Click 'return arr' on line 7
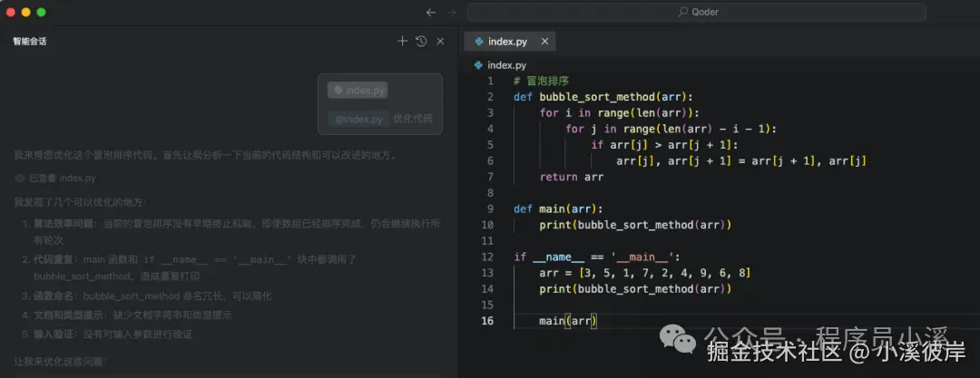This screenshot has width=980, height=378. [x=572, y=177]
